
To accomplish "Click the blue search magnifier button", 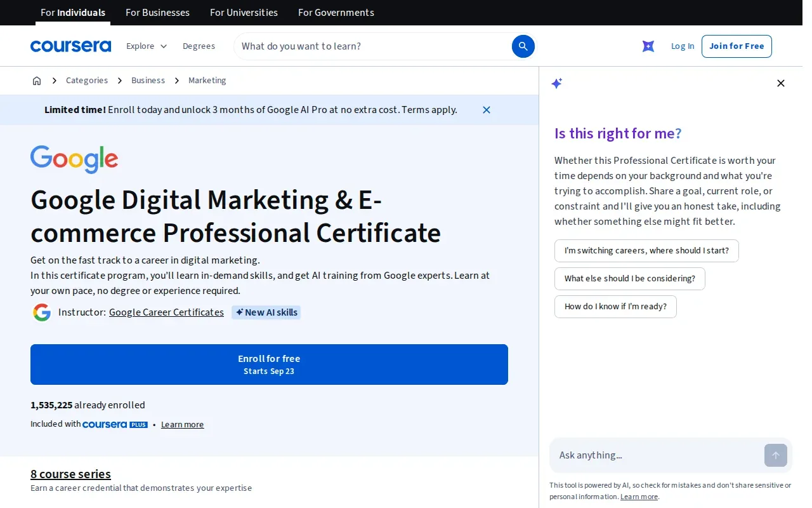I will coord(523,46).
